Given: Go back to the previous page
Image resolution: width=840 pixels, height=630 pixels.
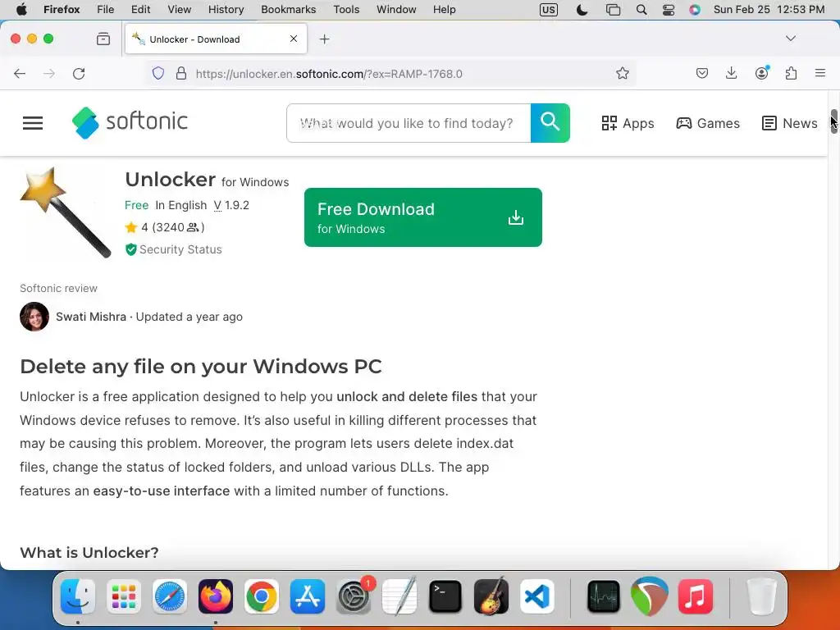Looking at the screenshot, I should (x=20, y=73).
